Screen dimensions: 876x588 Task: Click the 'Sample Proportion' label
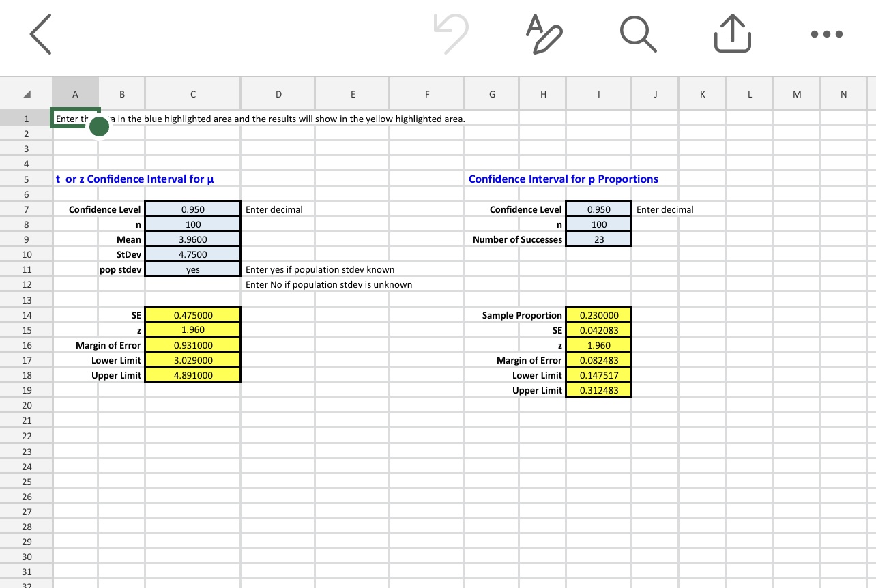[522, 315]
